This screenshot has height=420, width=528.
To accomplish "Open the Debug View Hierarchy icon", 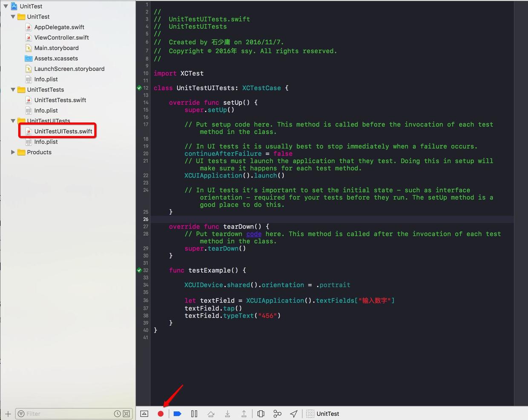I will [261, 414].
